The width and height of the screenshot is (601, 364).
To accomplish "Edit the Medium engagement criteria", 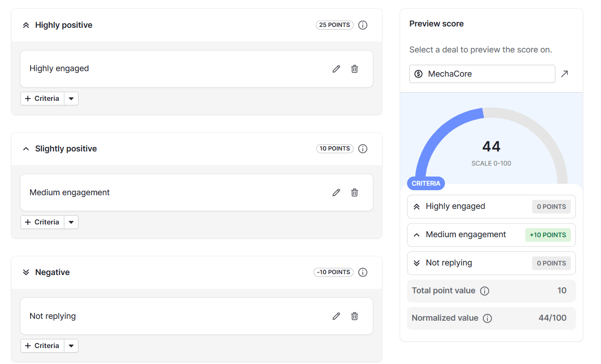I will (336, 192).
